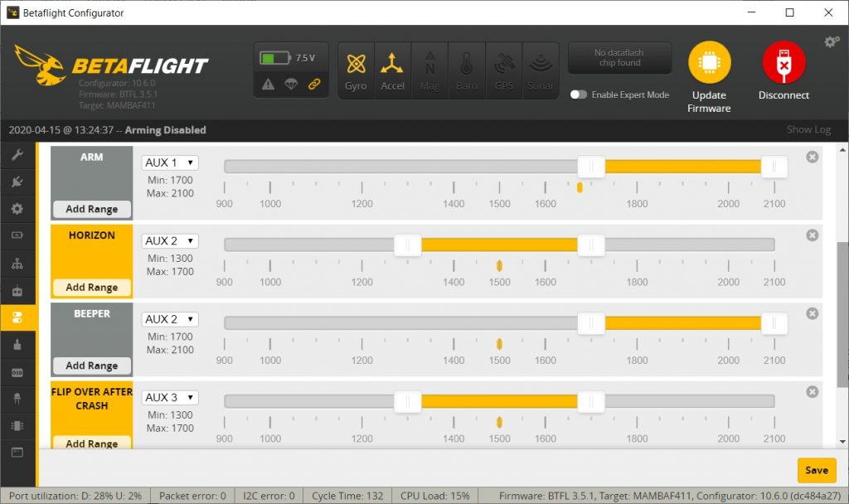
Task: Click the BEEPER range maximum slider handle
Action: point(774,324)
